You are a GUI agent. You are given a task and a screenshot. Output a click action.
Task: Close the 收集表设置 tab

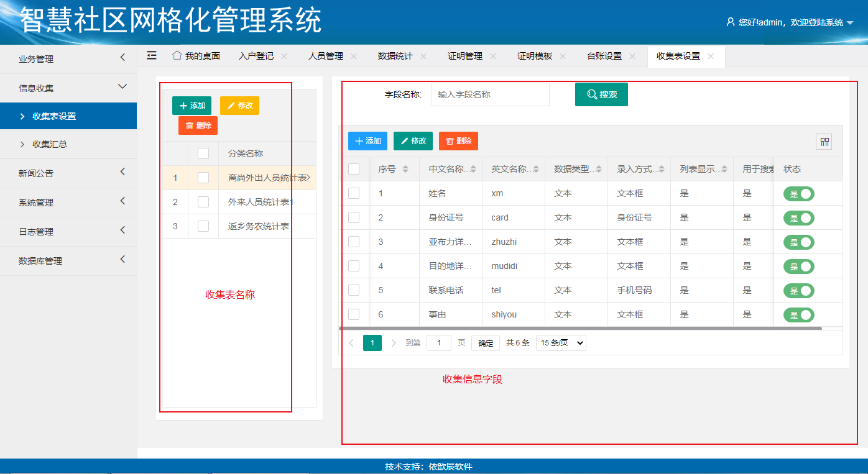coord(711,56)
